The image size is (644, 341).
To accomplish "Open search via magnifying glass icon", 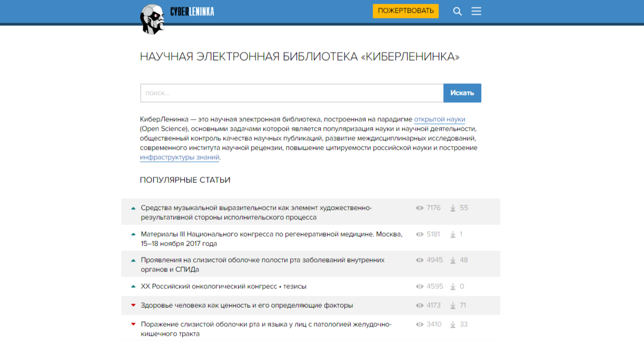I will tap(457, 11).
